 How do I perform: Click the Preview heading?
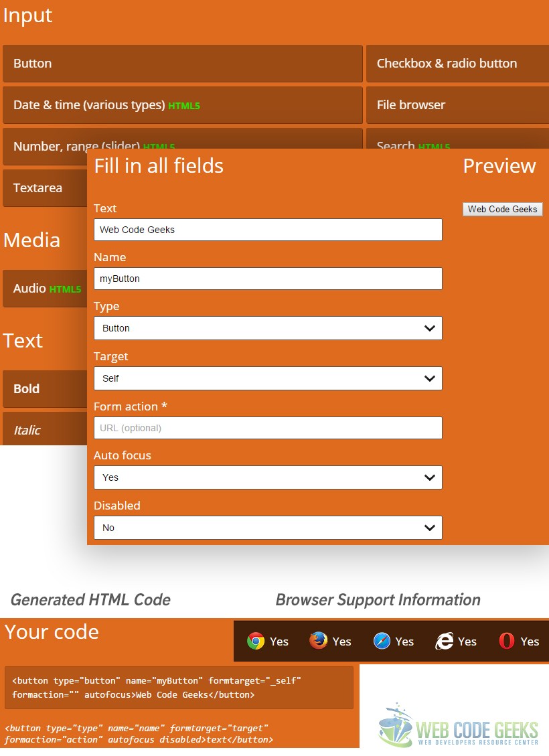point(499,166)
